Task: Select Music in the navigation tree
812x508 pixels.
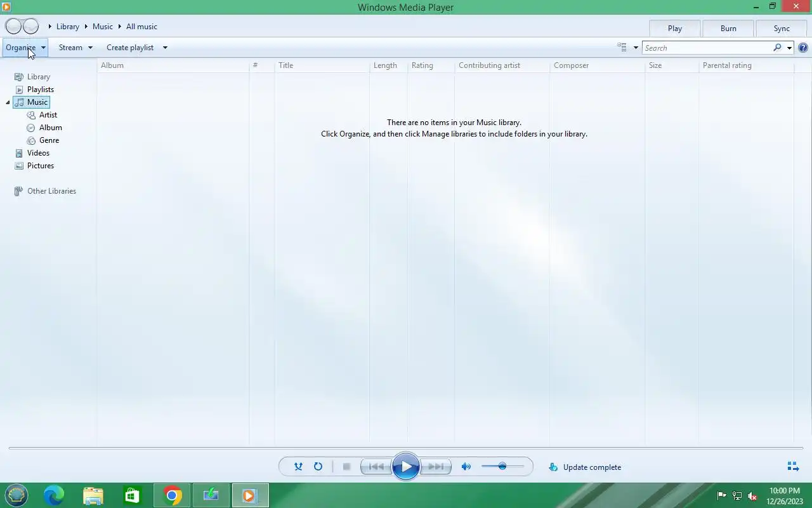Action: coord(31,102)
